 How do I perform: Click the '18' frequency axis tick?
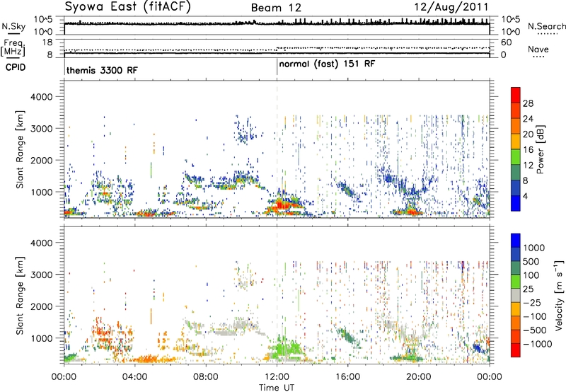pyautogui.click(x=47, y=42)
